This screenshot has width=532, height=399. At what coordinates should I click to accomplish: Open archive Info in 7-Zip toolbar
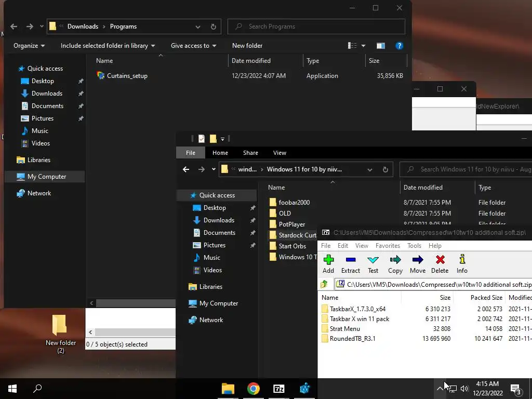(462, 264)
